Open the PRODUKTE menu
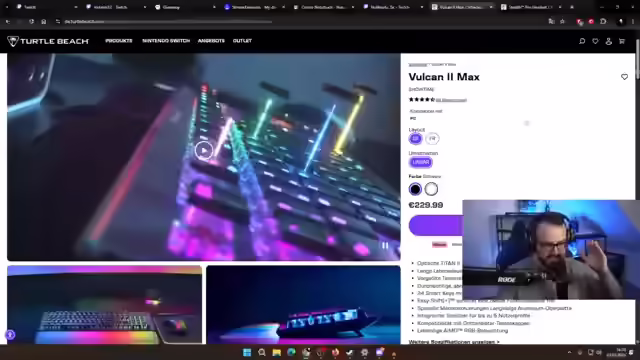640x360 pixels. [119, 41]
